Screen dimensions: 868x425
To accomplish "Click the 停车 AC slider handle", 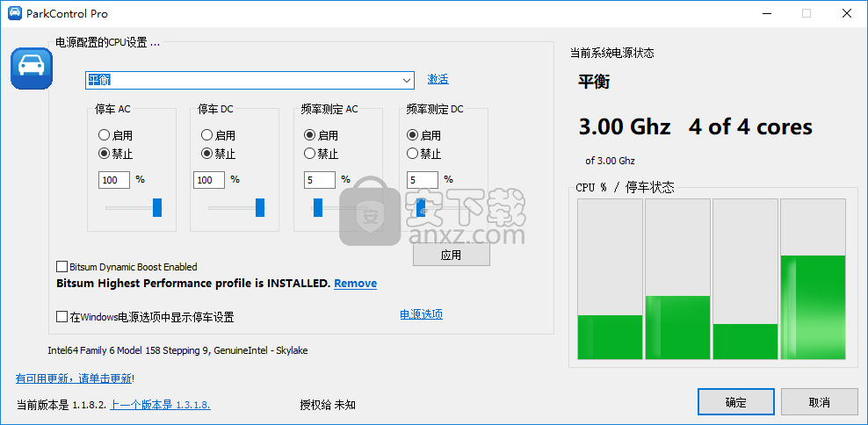I will click(x=157, y=207).
